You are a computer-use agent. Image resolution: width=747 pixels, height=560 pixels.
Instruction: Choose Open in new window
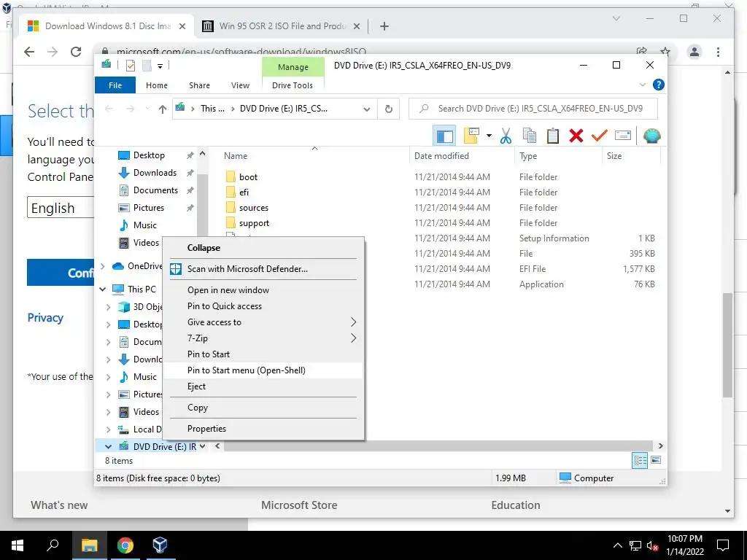[263, 290]
